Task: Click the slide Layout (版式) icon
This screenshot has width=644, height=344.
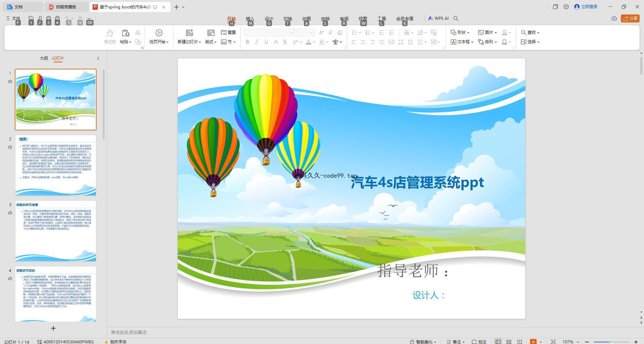Action: pyautogui.click(x=211, y=33)
